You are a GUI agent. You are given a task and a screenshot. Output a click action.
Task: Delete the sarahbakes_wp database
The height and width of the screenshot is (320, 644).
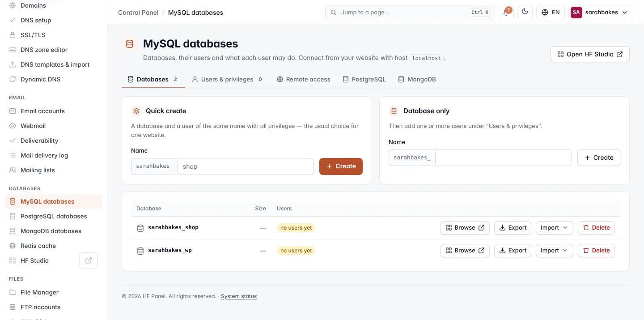(596, 251)
